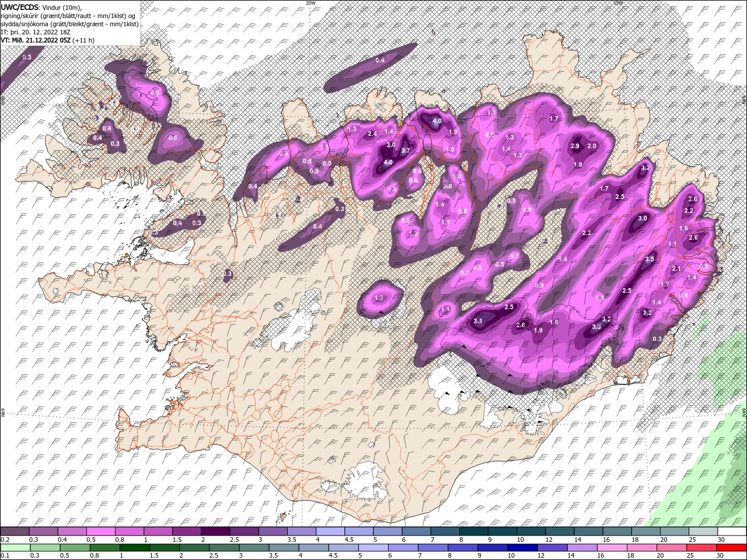Viewport: 747px width, 560px height.
Task: Click the valid time 'VT: Mið. 21.12.2022 05Z'
Action: coord(35,40)
